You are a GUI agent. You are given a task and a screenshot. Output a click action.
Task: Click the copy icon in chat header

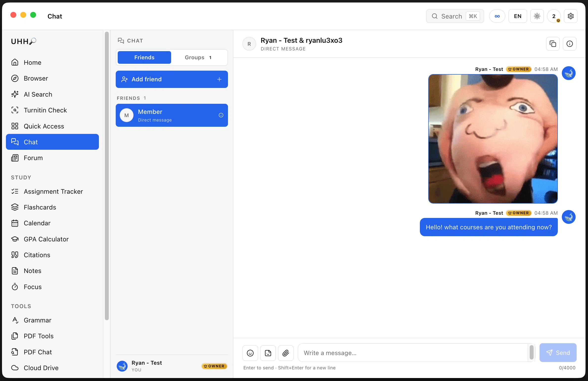(553, 44)
